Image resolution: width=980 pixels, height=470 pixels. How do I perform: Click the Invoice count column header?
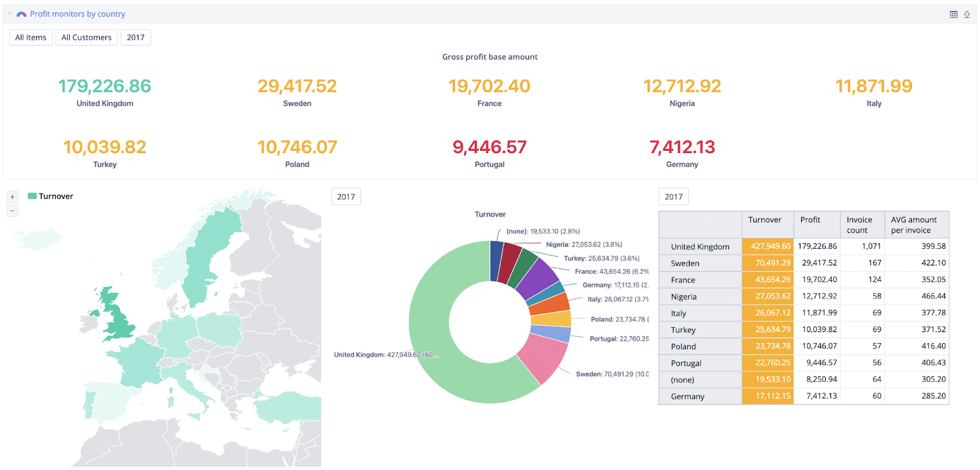point(859,225)
